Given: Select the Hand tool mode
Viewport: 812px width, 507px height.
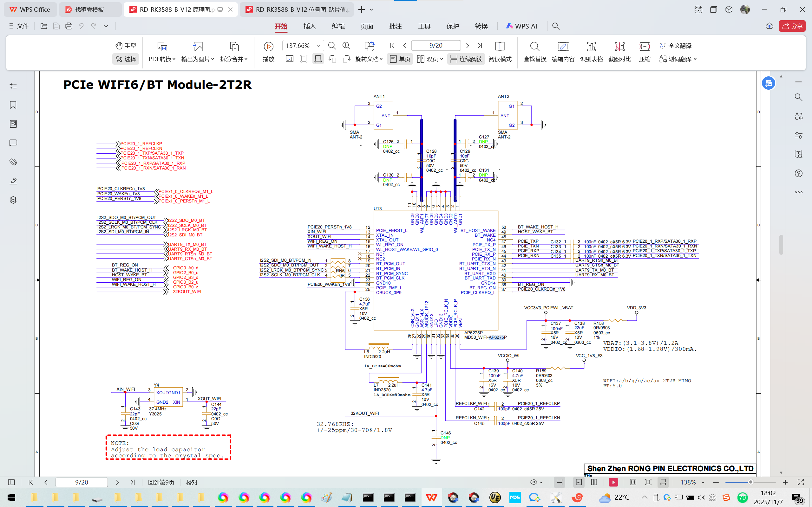Looking at the screenshot, I should 126,46.
